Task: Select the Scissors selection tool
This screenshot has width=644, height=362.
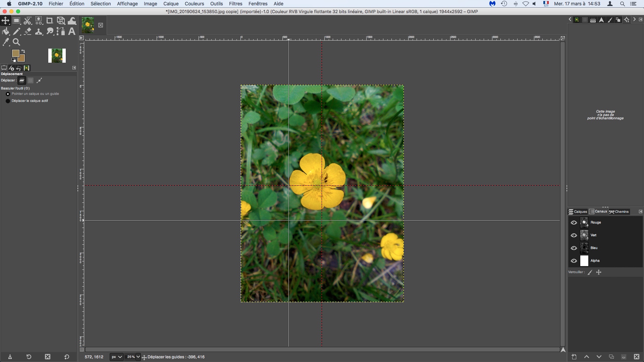Action: coord(28,21)
